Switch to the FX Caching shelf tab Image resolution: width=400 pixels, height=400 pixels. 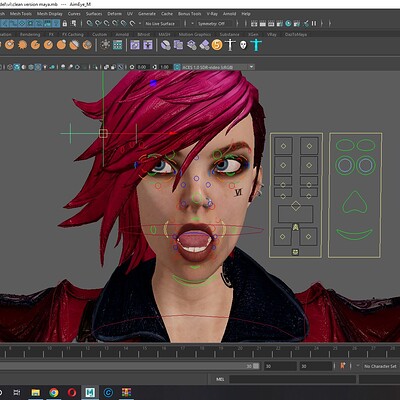click(73, 34)
